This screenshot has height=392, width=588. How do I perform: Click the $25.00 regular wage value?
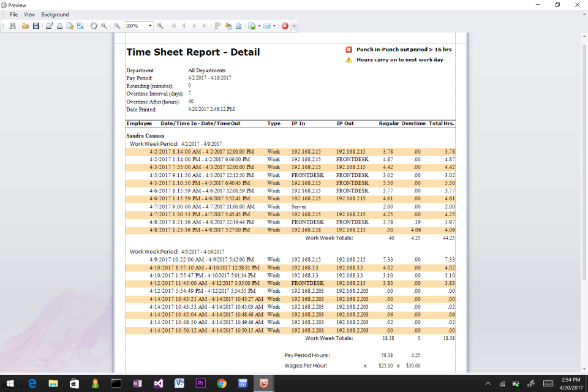click(385, 366)
